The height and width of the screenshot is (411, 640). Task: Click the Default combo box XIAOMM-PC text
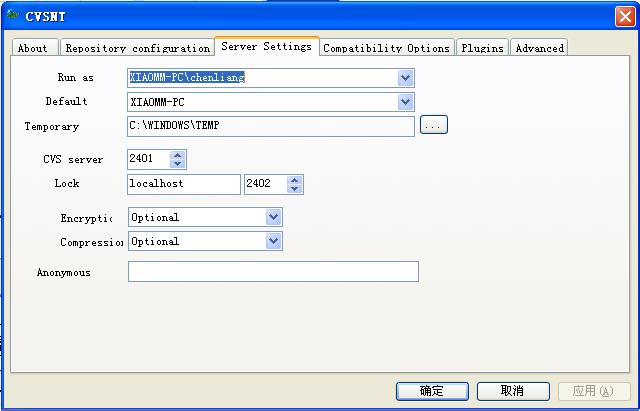coord(157,102)
